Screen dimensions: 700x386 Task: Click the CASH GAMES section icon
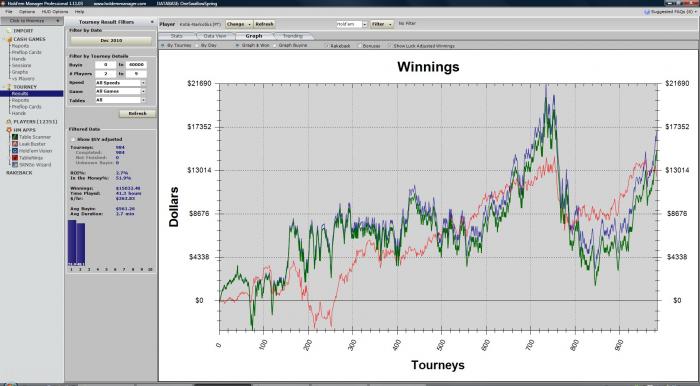[x=9, y=39]
